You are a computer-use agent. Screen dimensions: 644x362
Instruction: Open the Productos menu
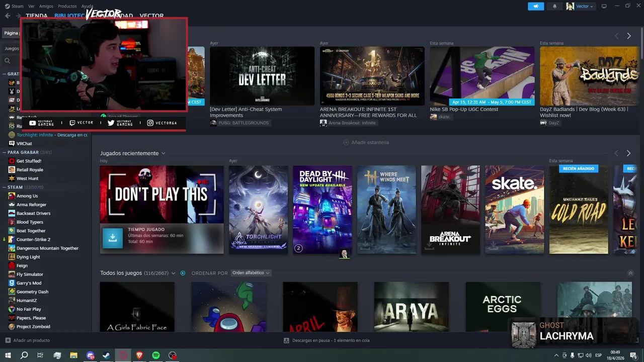coord(67,6)
